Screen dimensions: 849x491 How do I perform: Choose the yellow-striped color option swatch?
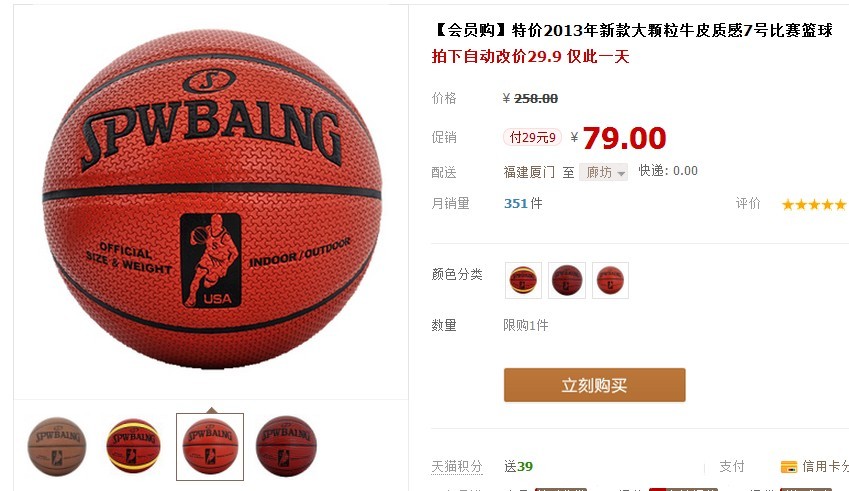[523, 280]
